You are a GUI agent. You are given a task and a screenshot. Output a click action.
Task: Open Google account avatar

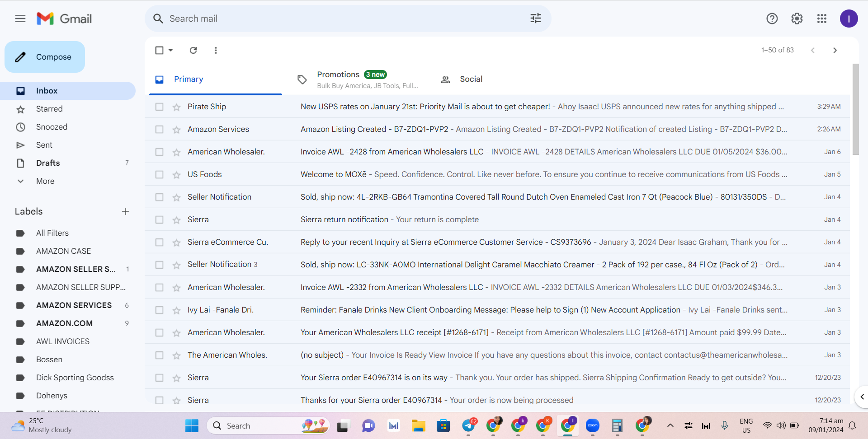click(849, 19)
